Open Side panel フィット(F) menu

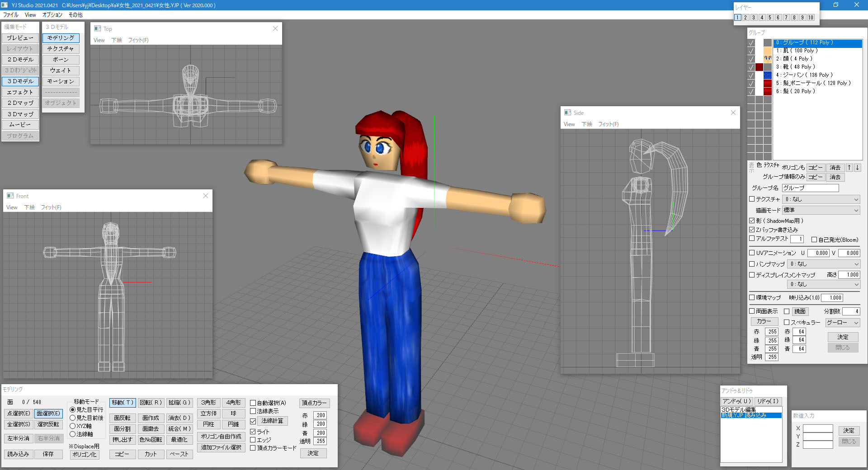coord(609,124)
